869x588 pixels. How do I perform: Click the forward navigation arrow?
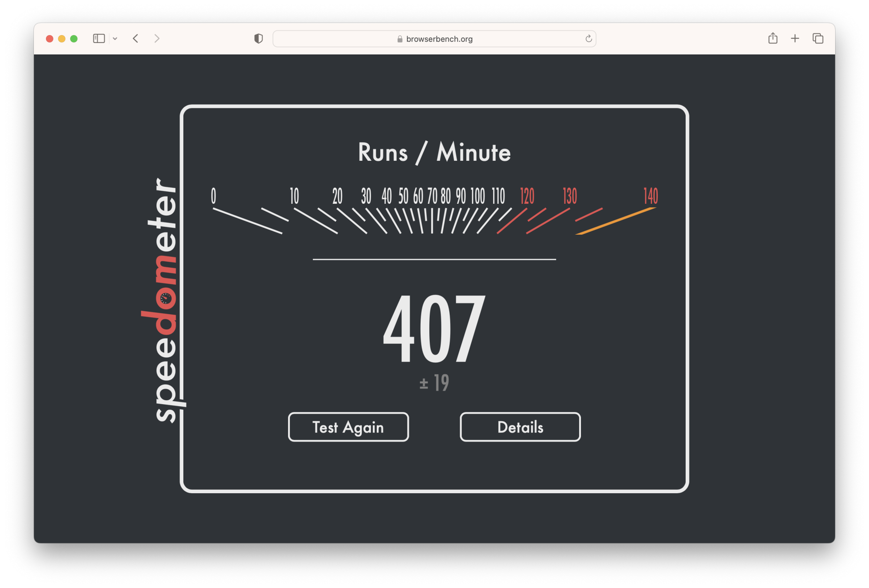click(x=157, y=39)
